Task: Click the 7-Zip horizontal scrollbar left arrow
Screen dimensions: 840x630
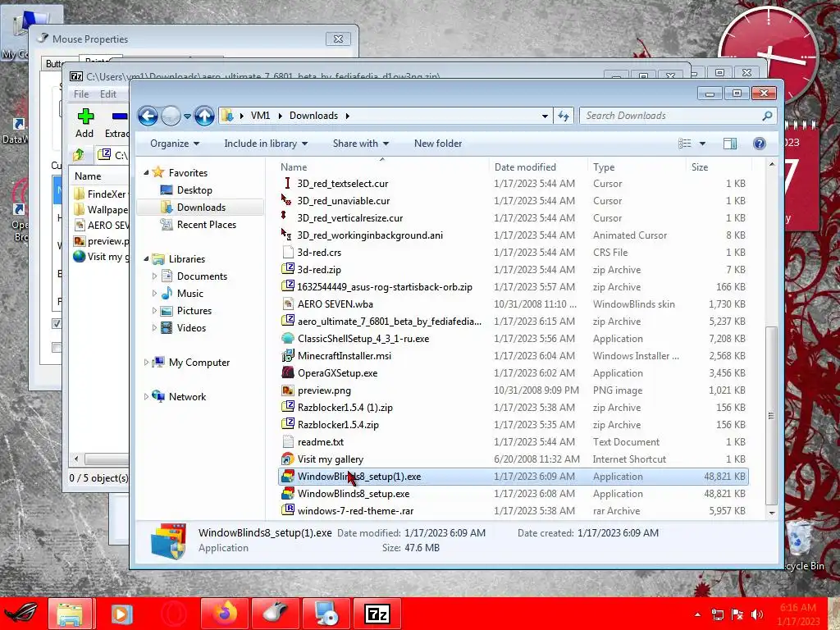Action: pos(76,459)
